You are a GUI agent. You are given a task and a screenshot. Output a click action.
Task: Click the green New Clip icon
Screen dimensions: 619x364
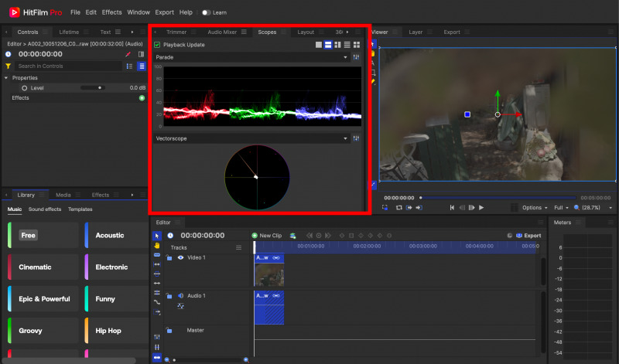(x=255, y=236)
